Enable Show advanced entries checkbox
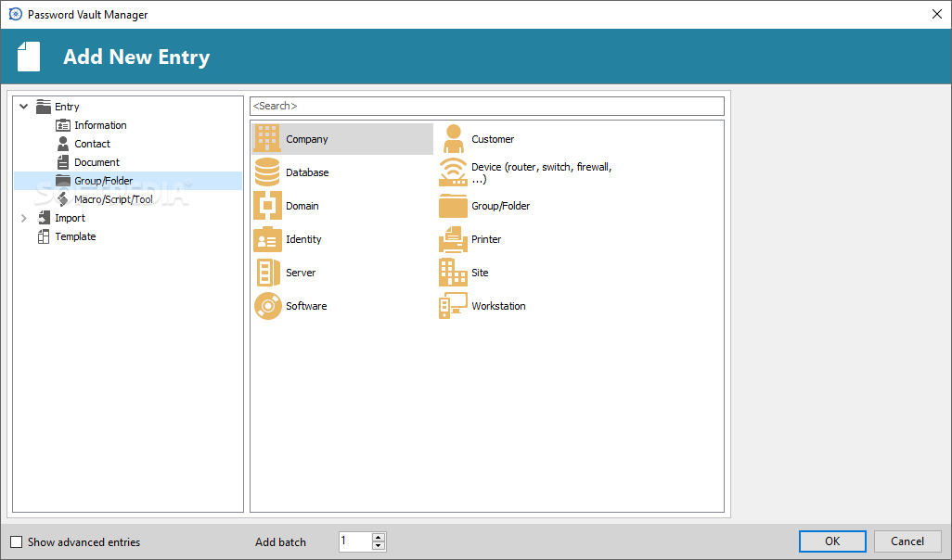 [x=17, y=541]
